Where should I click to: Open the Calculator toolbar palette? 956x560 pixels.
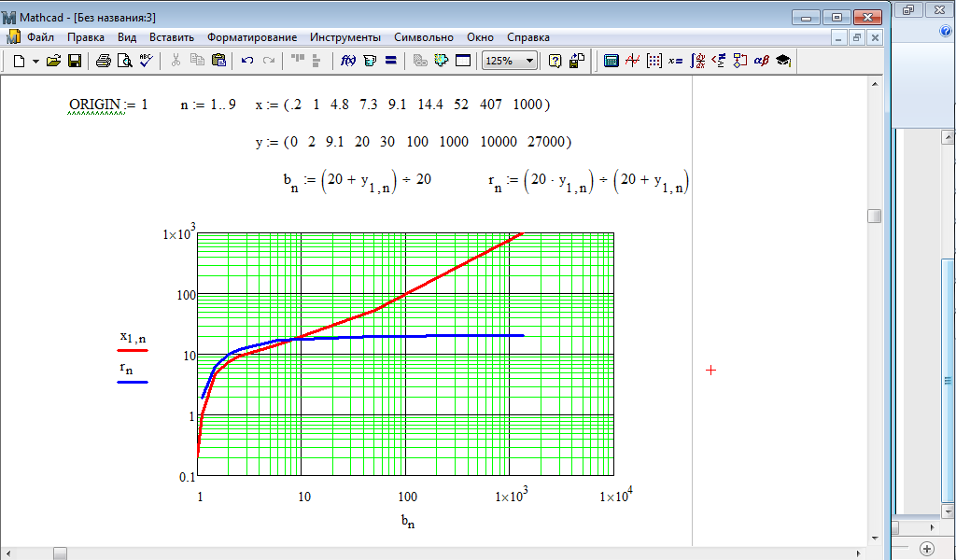[x=612, y=61]
